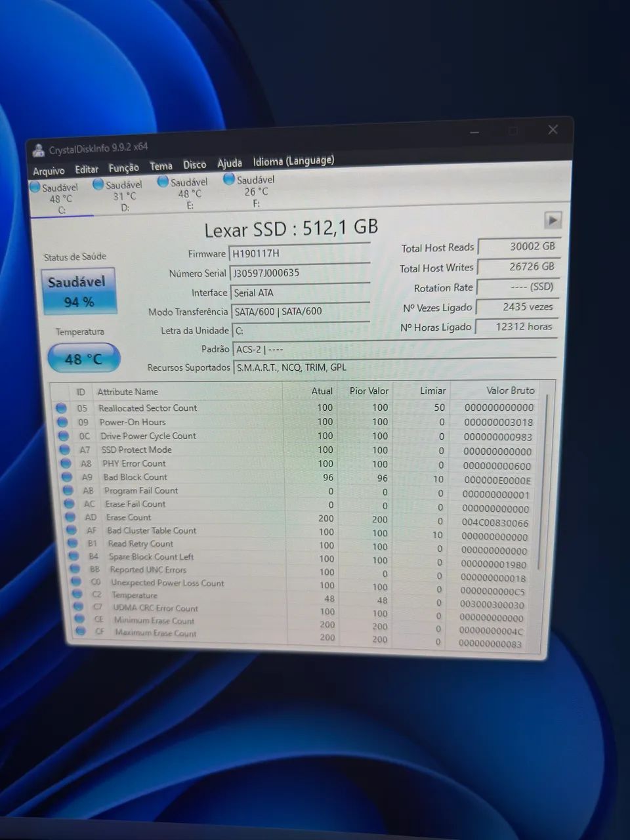This screenshot has width=630, height=840.
Task: Click the Nº Horas Ligado value 12312 horas
Action: point(516,326)
